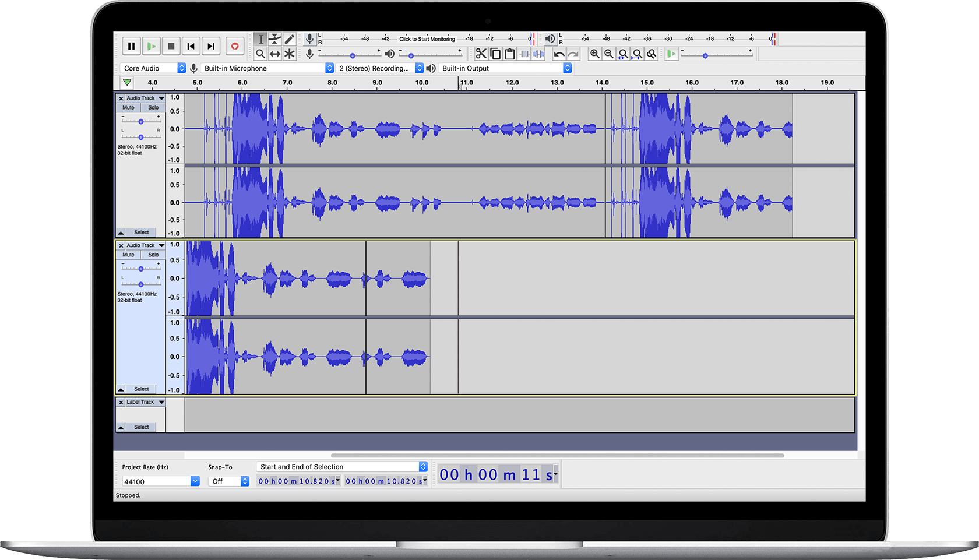Click the Paste icon in the edit toolbar

point(510,54)
